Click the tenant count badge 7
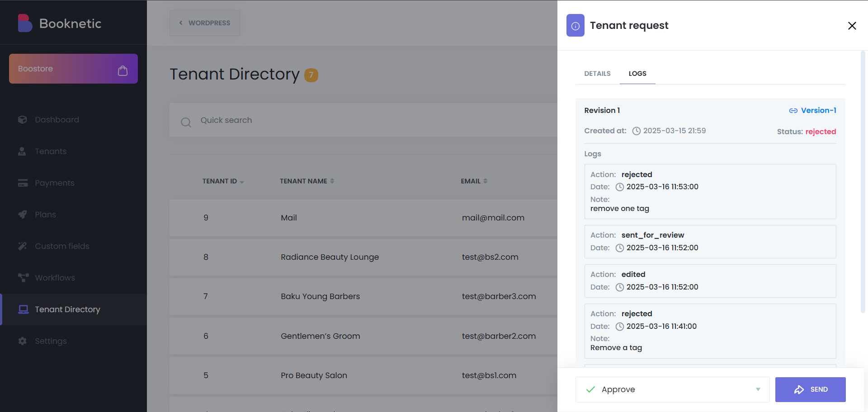 [x=311, y=75]
